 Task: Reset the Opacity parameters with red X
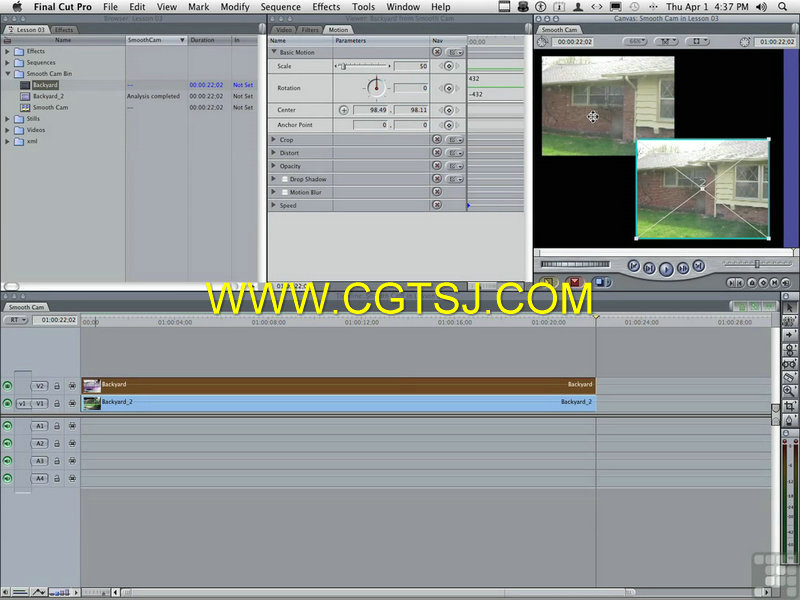point(437,166)
